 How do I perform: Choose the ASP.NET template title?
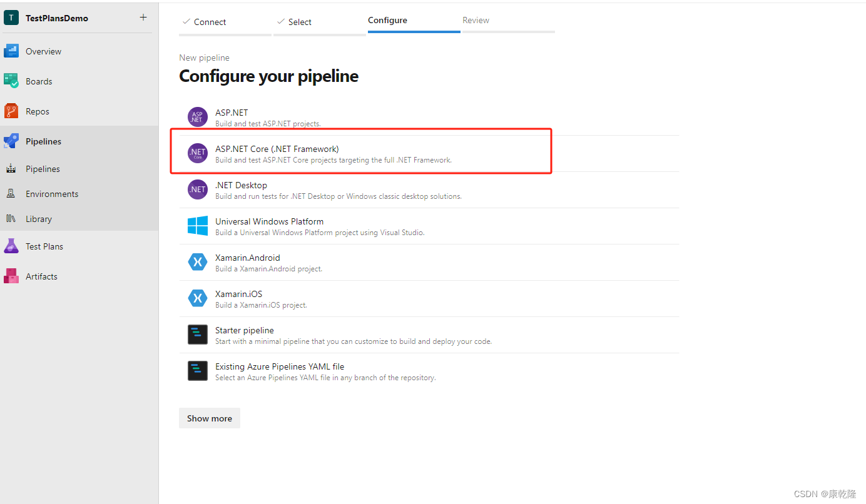pos(232,113)
